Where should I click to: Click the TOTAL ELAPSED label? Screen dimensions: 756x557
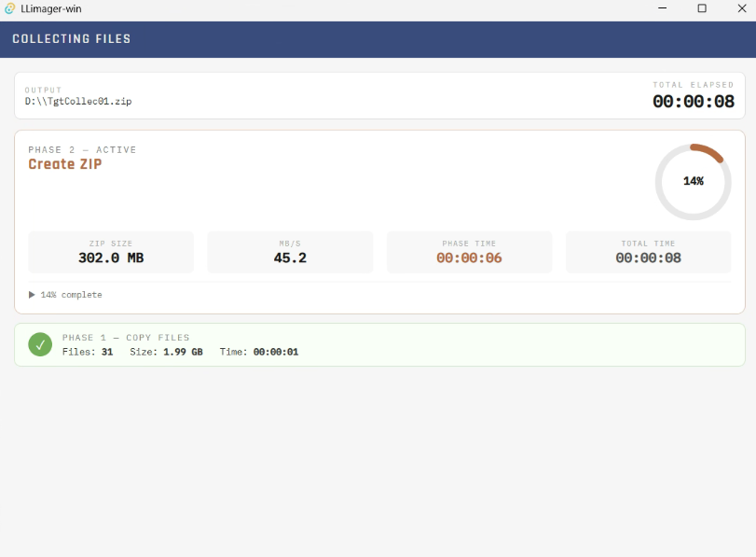click(694, 85)
